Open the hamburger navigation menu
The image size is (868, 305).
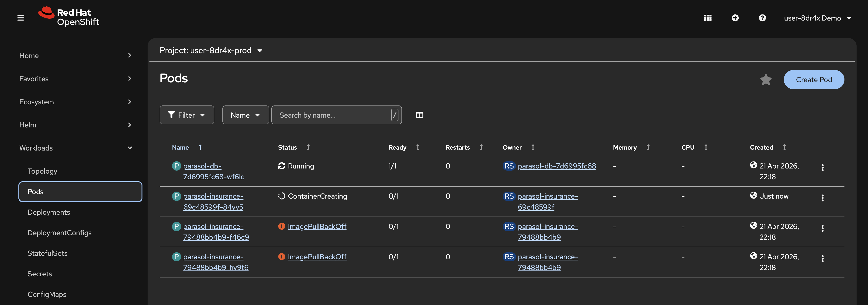click(x=21, y=18)
